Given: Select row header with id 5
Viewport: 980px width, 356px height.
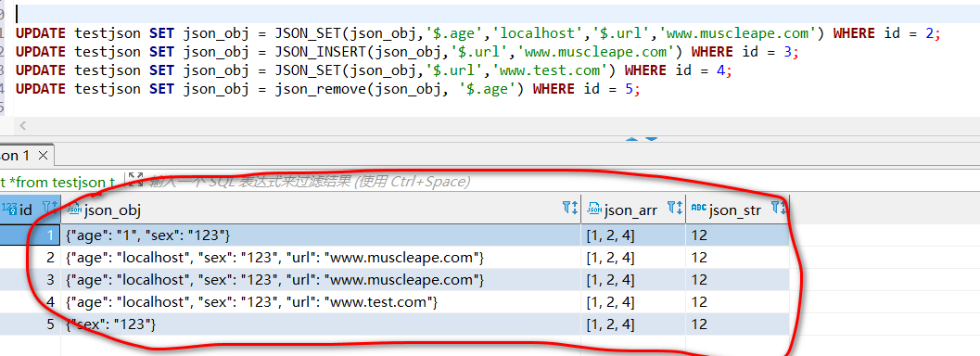Looking at the screenshot, I should click(x=30, y=324).
